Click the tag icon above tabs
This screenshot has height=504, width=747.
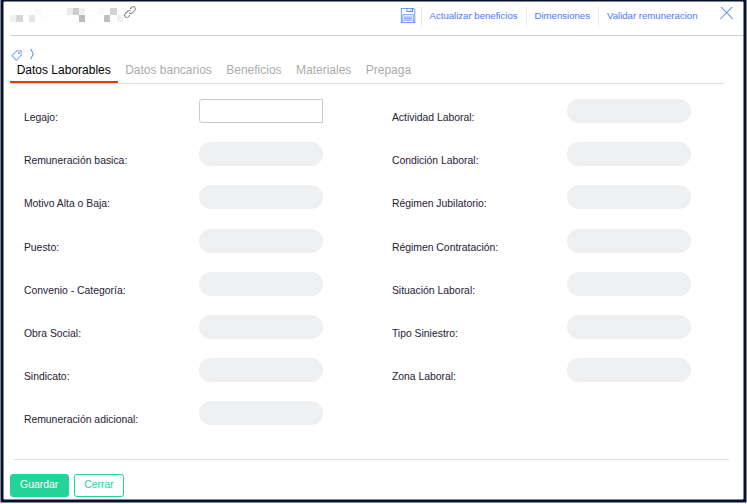[17, 54]
